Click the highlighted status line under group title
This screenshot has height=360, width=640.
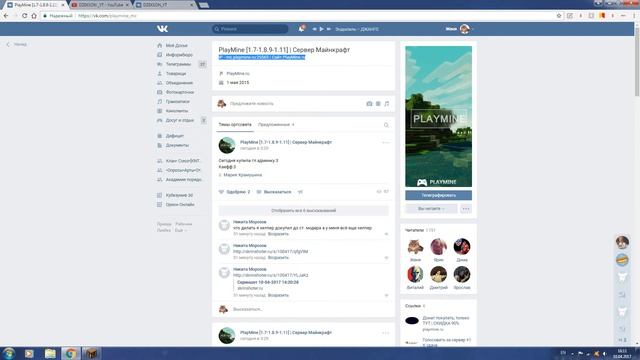click(262, 57)
